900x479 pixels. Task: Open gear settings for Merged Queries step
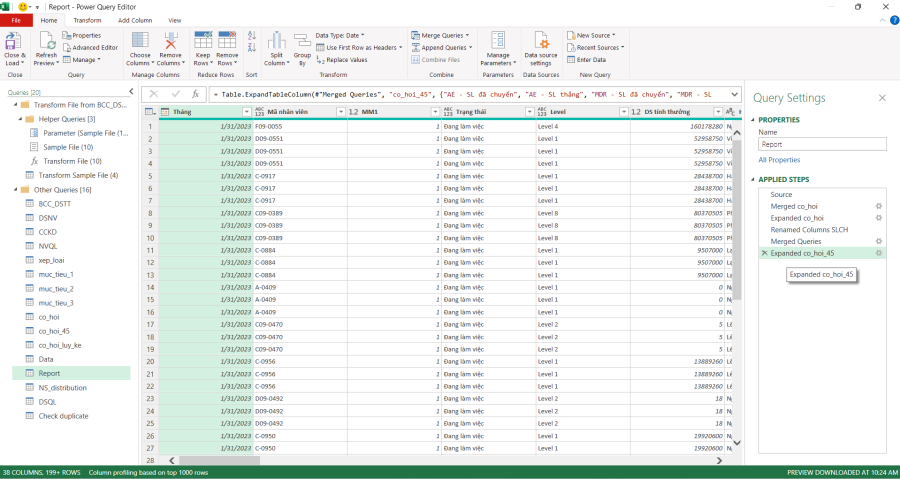[878, 242]
